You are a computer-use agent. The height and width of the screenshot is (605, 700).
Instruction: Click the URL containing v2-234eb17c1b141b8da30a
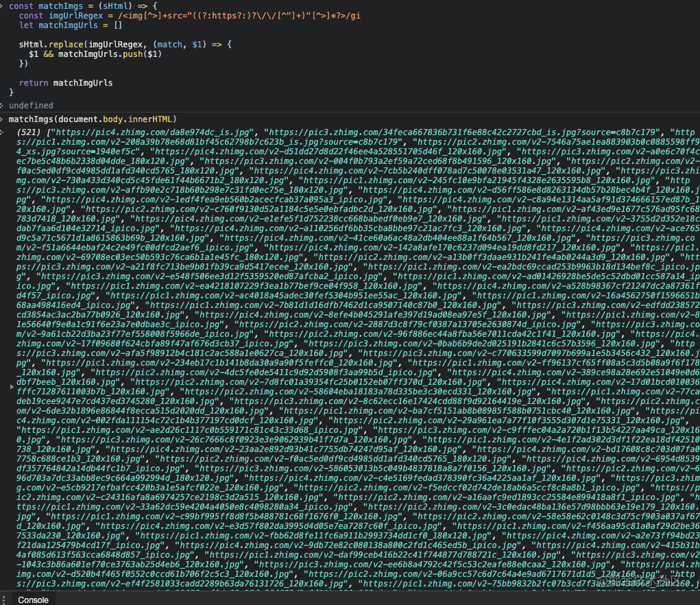pyautogui.click(x=219, y=363)
